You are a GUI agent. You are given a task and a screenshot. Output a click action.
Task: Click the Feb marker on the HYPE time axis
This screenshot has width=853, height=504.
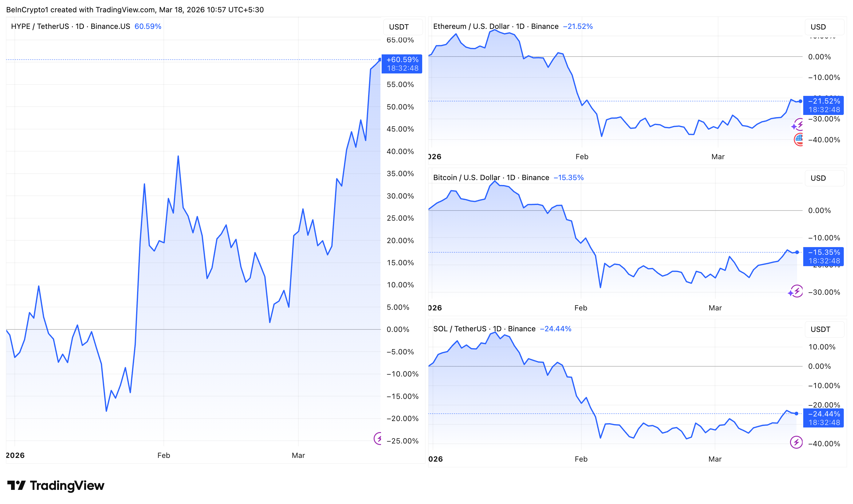pyautogui.click(x=164, y=455)
